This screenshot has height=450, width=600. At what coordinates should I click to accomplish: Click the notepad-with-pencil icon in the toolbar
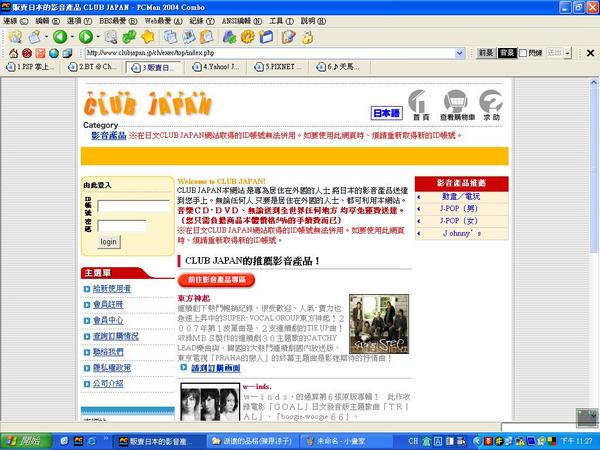(x=289, y=37)
